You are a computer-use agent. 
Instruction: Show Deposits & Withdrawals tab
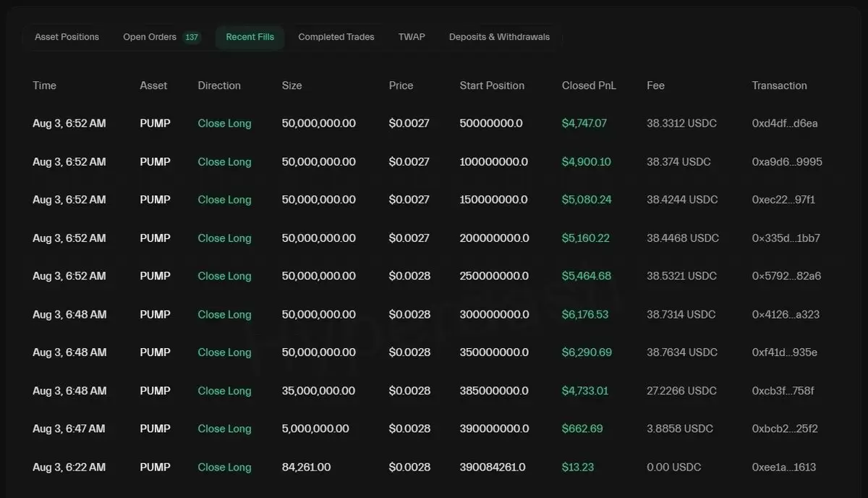tap(499, 37)
